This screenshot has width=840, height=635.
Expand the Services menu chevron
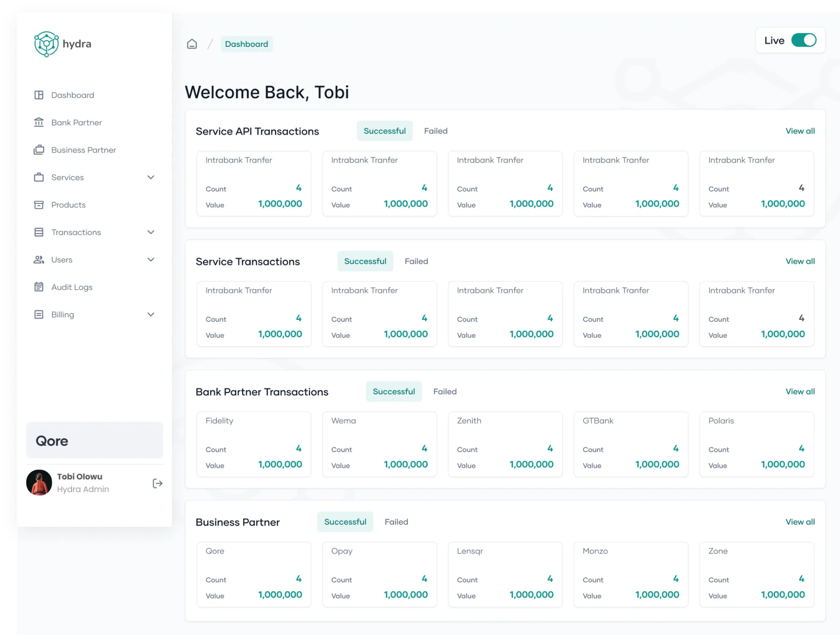tap(151, 177)
